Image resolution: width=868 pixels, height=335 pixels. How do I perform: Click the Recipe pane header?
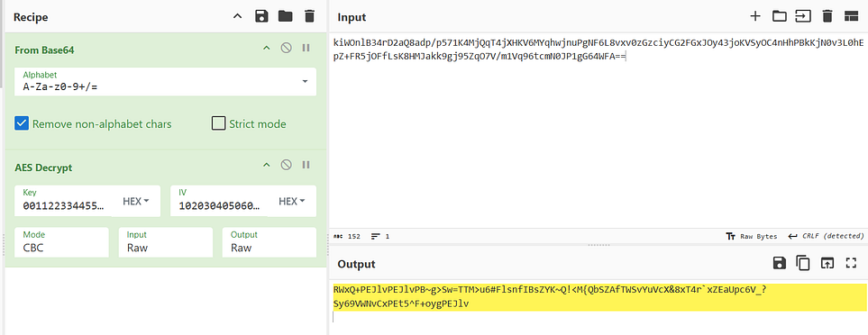click(x=31, y=17)
